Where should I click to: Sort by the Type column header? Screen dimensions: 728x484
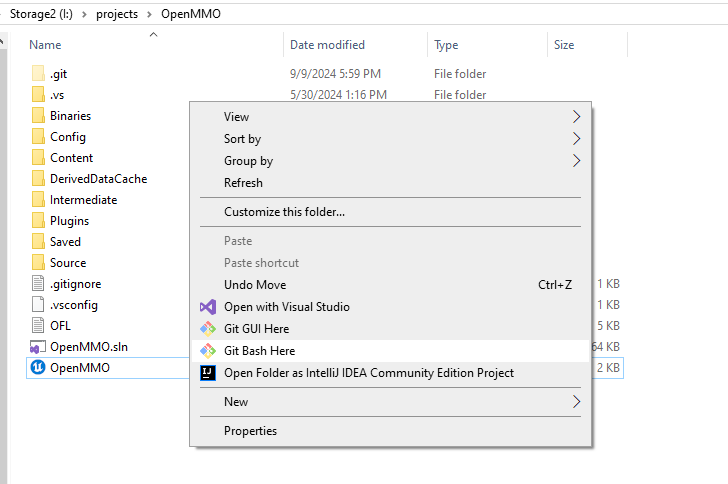(x=446, y=45)
